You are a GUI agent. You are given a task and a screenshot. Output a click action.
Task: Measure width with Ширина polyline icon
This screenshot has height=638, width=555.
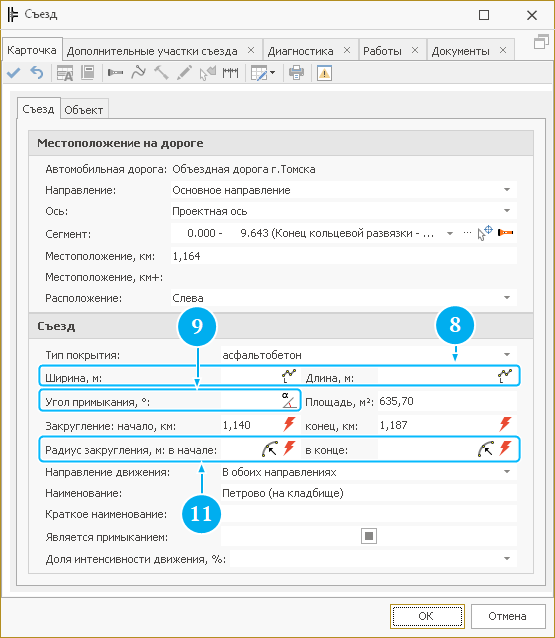point(289,376)
